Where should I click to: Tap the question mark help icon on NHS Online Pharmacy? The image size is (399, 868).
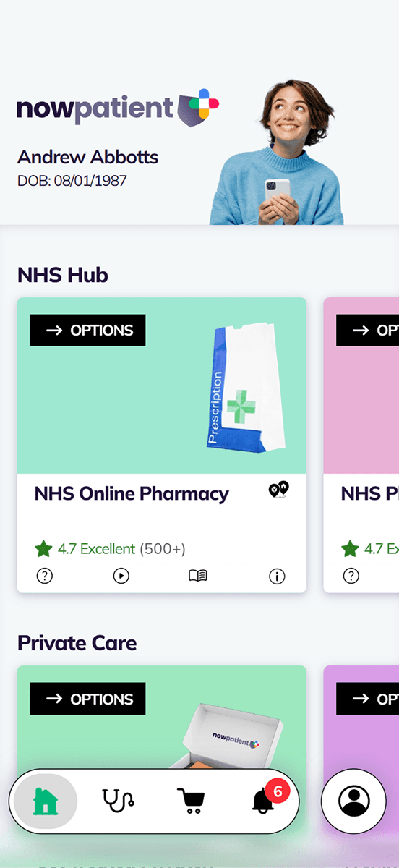44,576
